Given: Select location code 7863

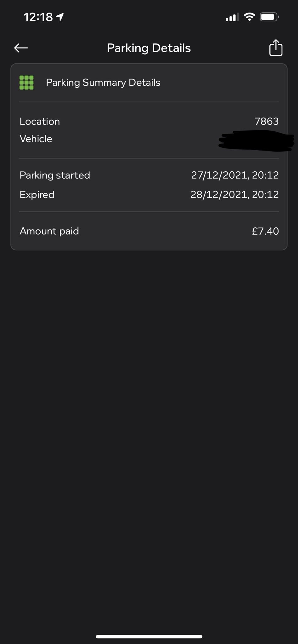Looking at the screenshot, I should coord(267,121).
